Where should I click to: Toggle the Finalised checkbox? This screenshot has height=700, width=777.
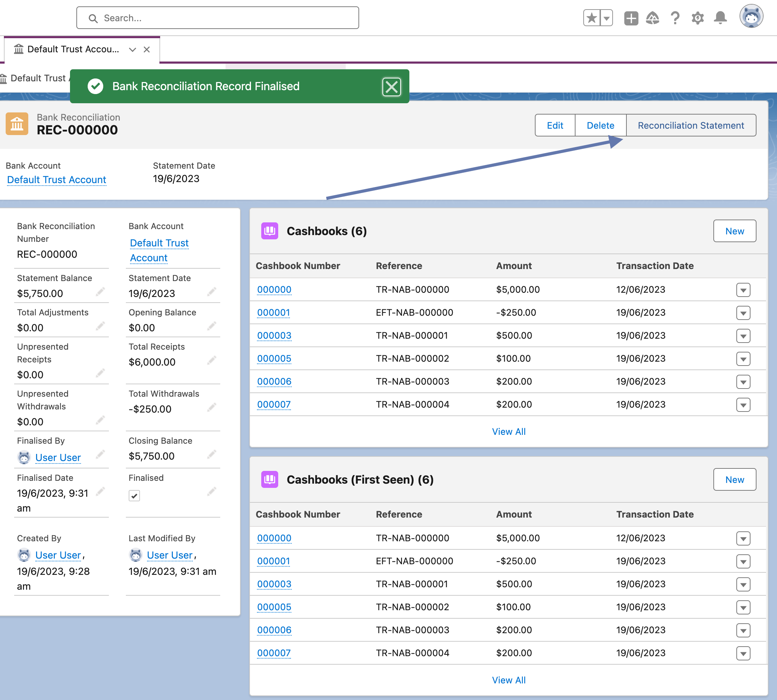pos(134,496)
